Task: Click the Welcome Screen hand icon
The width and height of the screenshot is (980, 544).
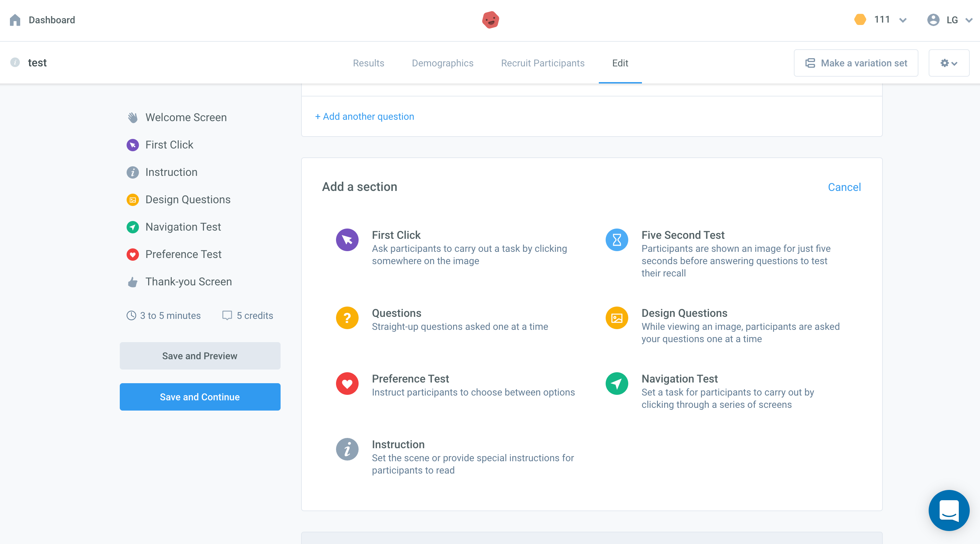Action: click(133, 118)
